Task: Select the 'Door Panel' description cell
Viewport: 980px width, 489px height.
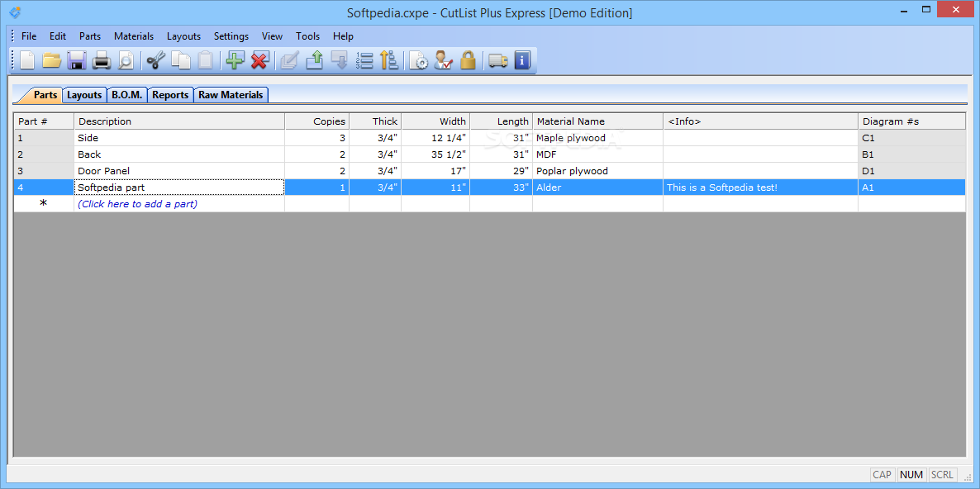Action: pyautogui.click(x=179, y=170)
